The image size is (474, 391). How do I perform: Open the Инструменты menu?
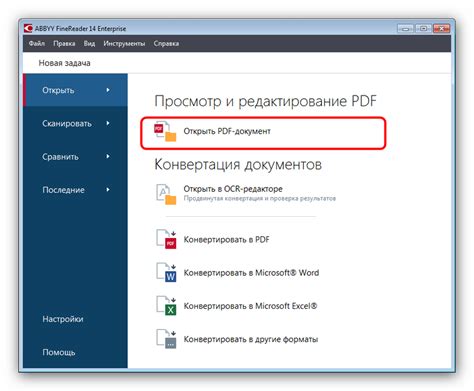tap(124, 44)
